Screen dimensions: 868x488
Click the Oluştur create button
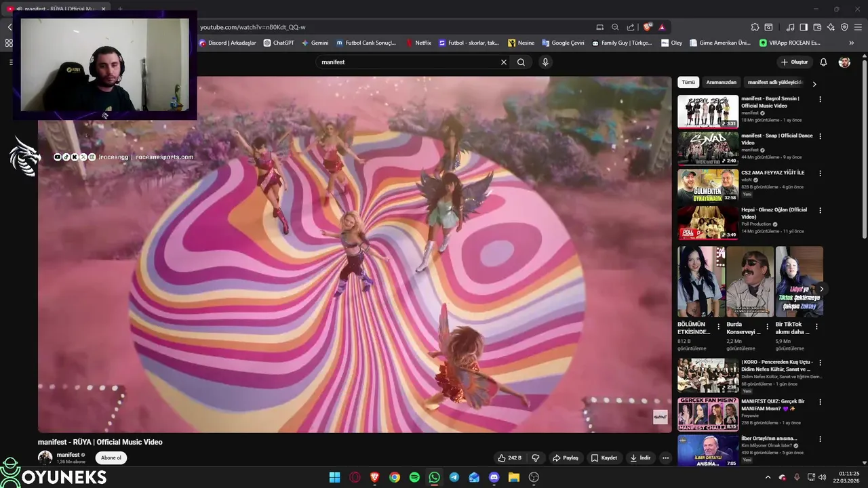tap(794, 62)
